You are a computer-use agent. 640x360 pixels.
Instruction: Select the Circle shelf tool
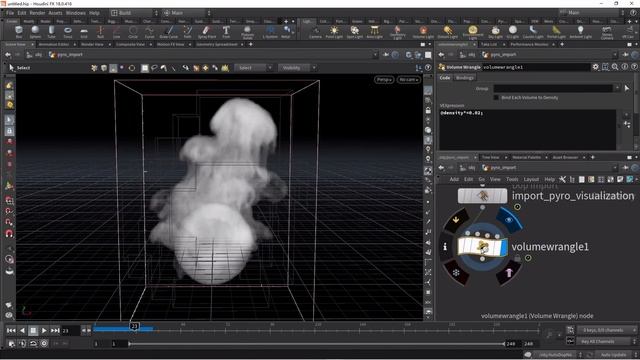pos(133,32)
